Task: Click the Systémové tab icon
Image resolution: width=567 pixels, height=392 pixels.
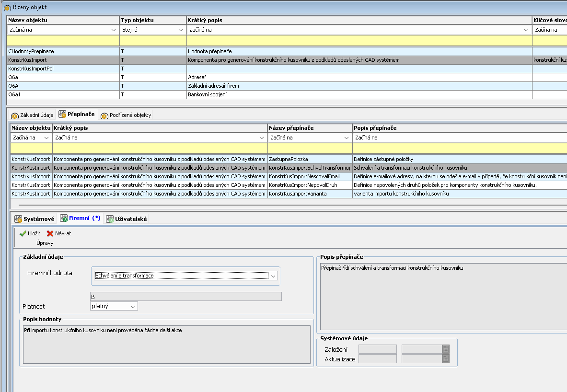Action: [18, 219]
